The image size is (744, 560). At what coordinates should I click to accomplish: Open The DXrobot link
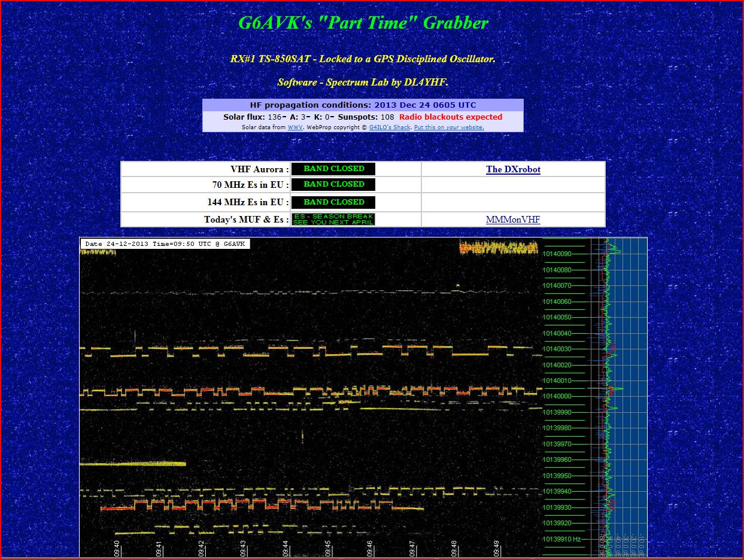513,169
